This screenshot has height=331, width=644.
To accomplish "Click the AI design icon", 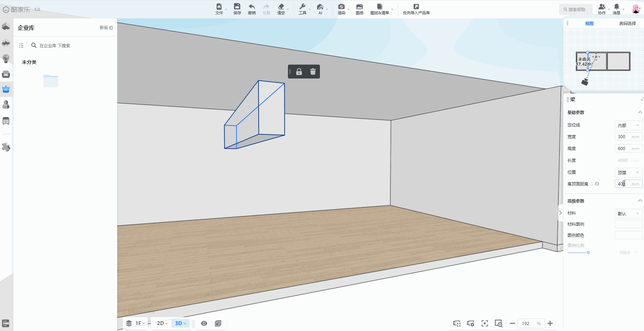I will tap(320, 9).
